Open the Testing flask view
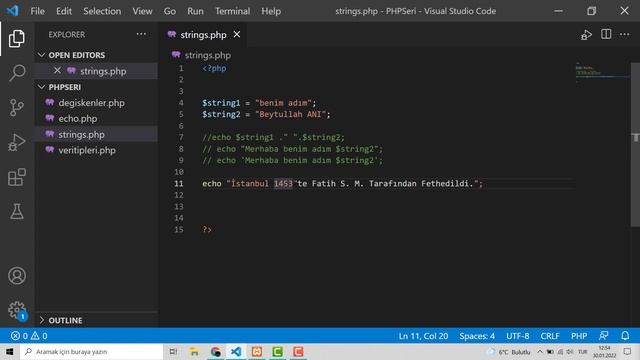Screen dimensions: 640x360 click(x=17, y=211)
